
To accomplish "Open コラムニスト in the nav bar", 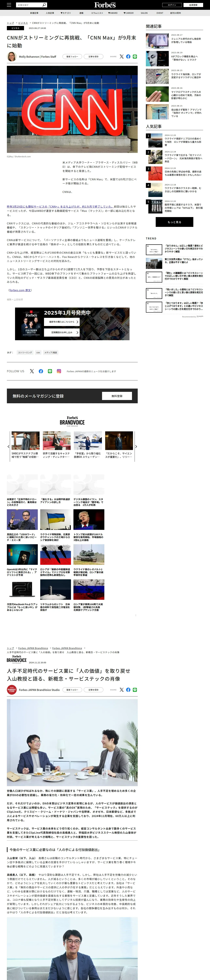I will [x=97, y=13].
